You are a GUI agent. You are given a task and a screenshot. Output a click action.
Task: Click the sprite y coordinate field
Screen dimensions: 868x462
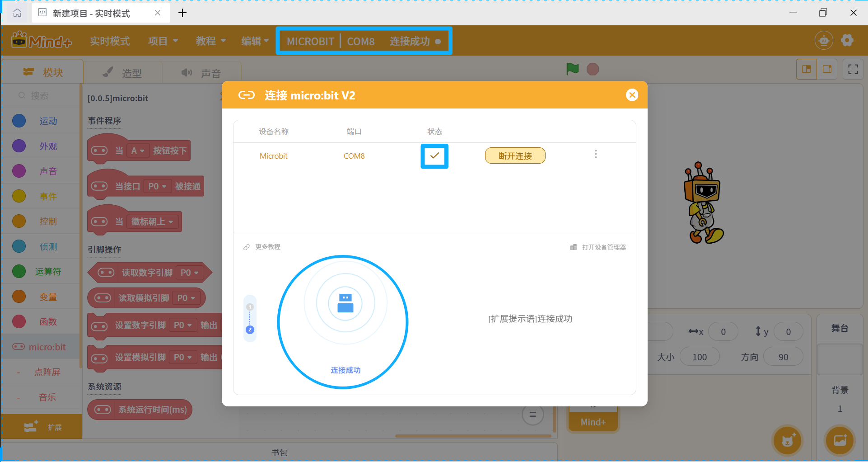click(x=788, y=332)
